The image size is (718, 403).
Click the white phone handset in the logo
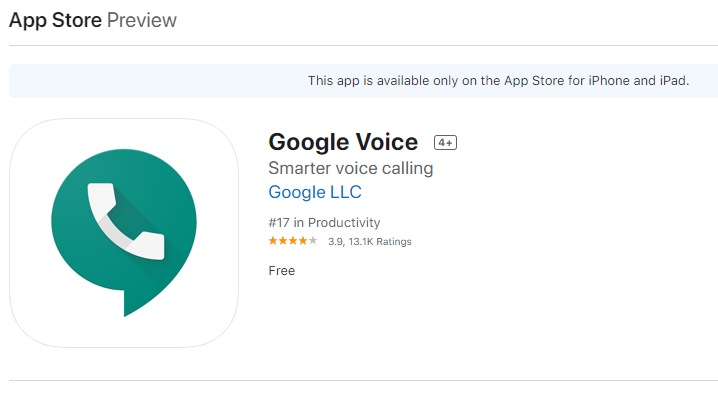125,219
